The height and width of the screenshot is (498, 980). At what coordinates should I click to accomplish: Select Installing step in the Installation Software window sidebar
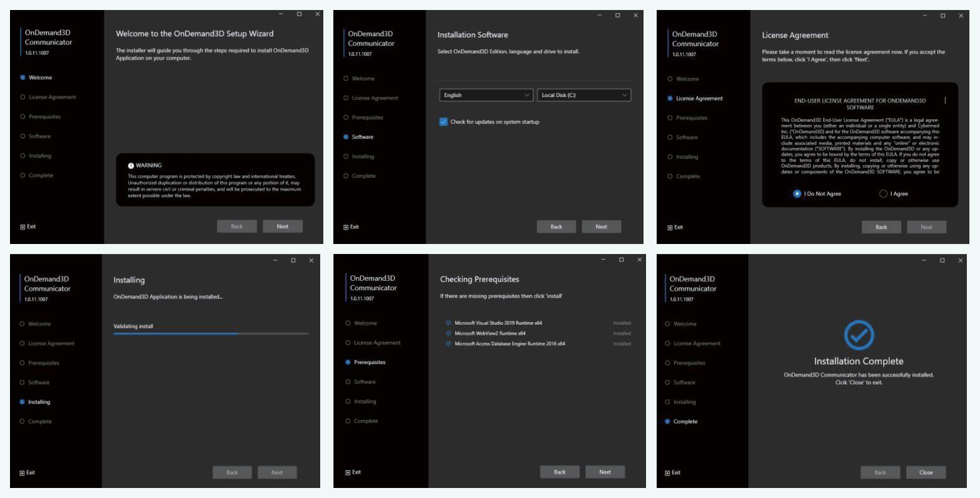coord(359,156)
